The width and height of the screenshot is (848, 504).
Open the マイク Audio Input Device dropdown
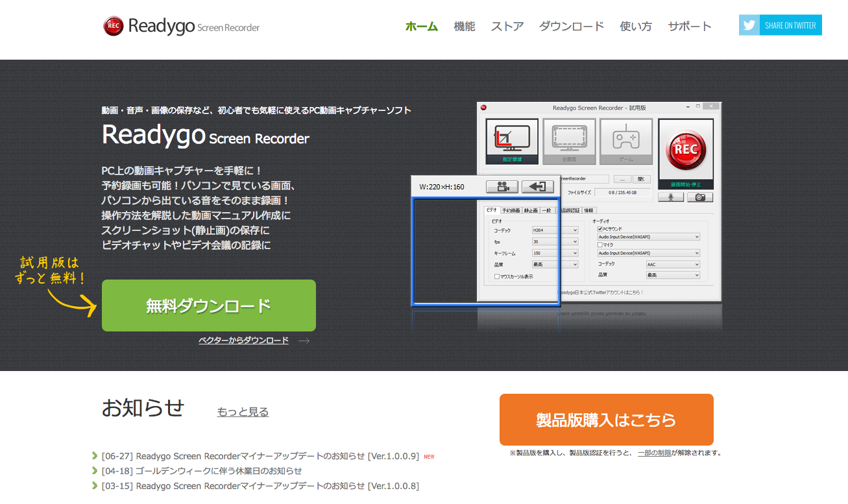649,253
